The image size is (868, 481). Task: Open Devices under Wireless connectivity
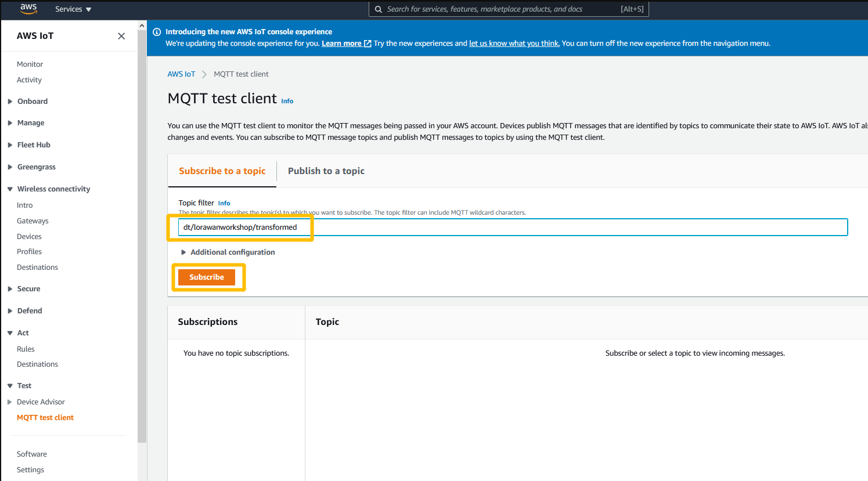pyautogui.click(x=29, y=237)
